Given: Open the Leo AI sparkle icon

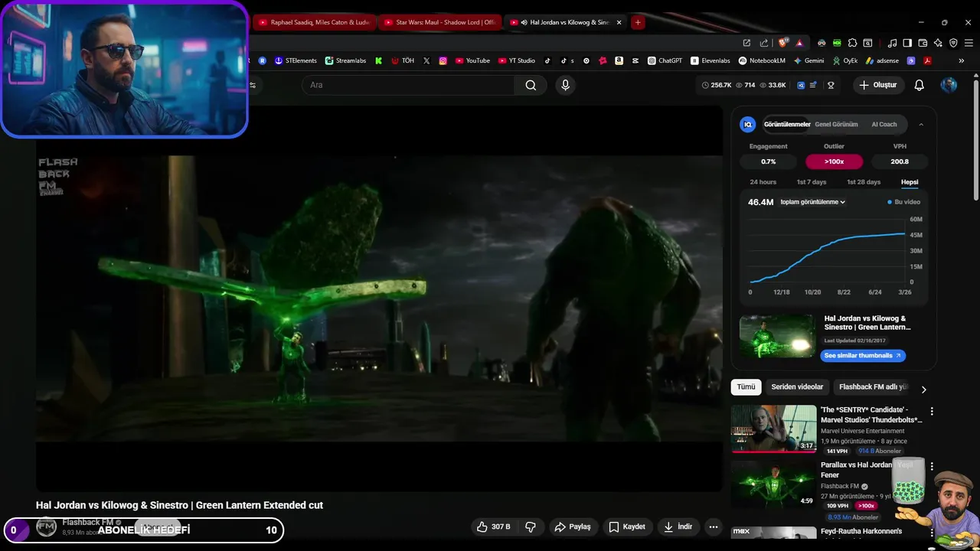Looking at the screenshot, I should (x=938, y=43).
